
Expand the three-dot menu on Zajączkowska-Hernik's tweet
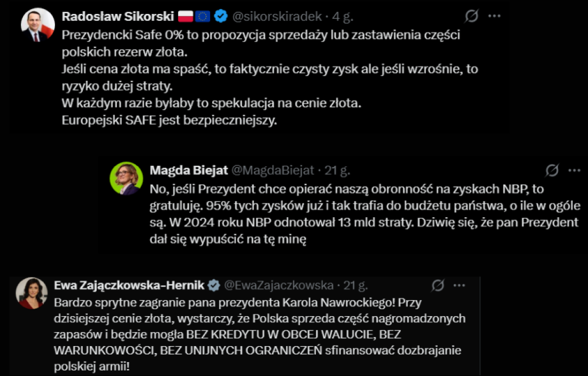[x=459, y=286]
